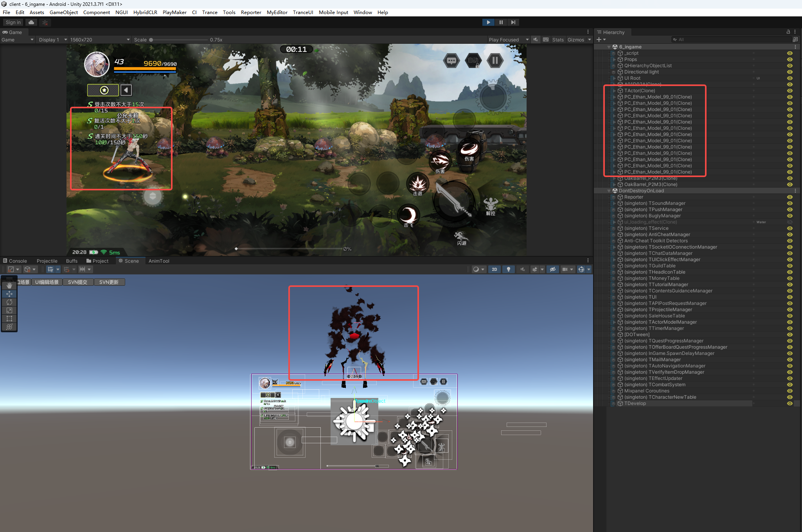Select the Rotate tool in Scene
Image resolution: width=802 pixels, height=532 pixels.
(9, 302)
